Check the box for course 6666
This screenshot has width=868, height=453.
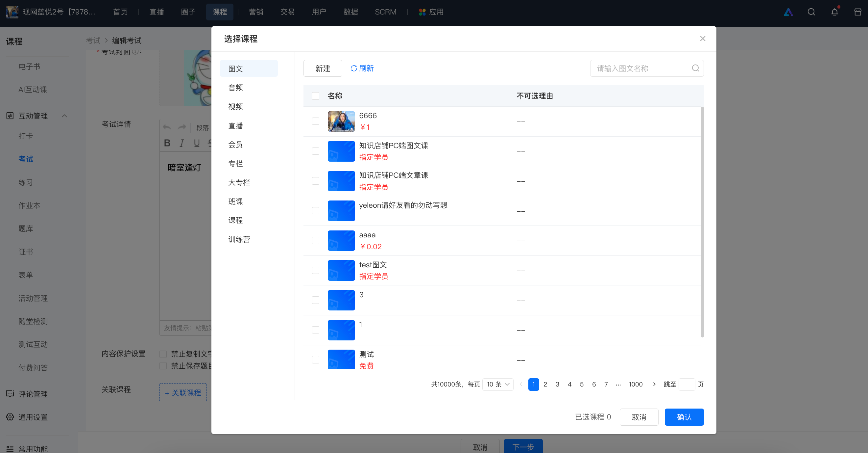tap(315, 121)
